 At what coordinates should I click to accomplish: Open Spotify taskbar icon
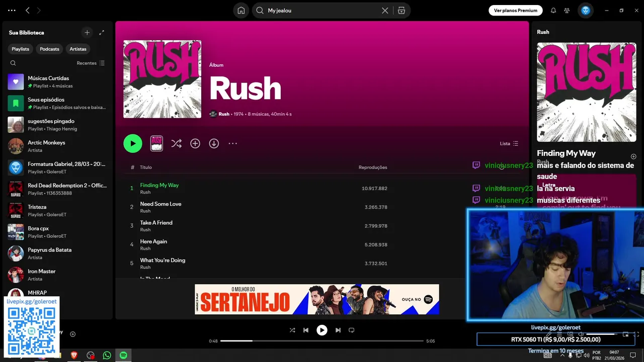[x=123, y=355]
